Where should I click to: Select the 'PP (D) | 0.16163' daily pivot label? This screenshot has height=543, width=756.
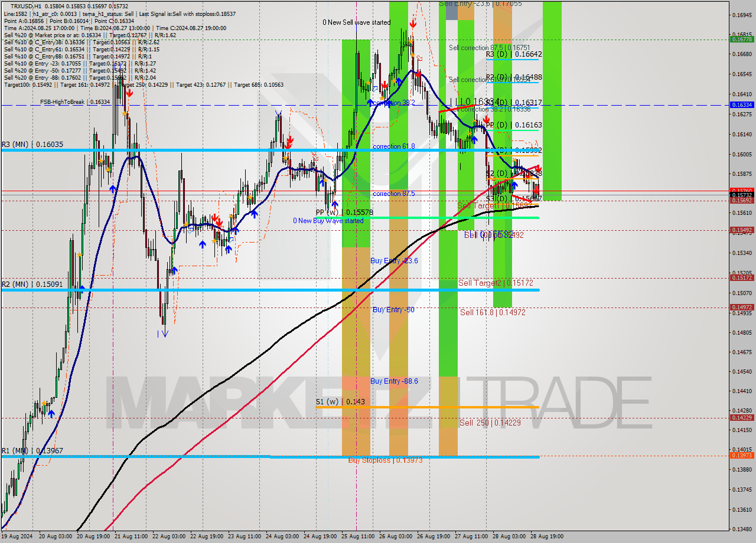[514, 125]
